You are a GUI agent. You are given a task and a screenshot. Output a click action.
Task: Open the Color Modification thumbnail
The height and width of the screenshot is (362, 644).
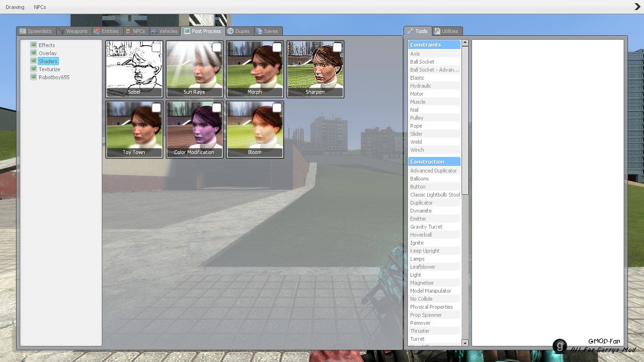point(195,130)
